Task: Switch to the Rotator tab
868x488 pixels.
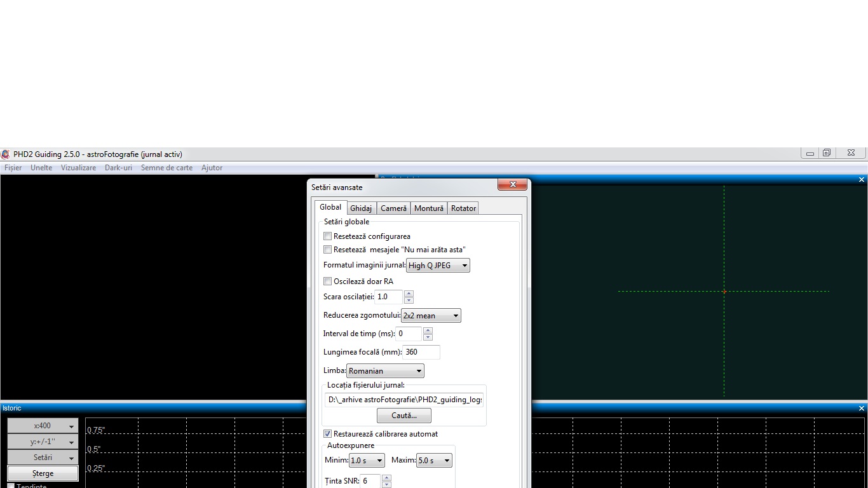Action: tap(463, 208)
